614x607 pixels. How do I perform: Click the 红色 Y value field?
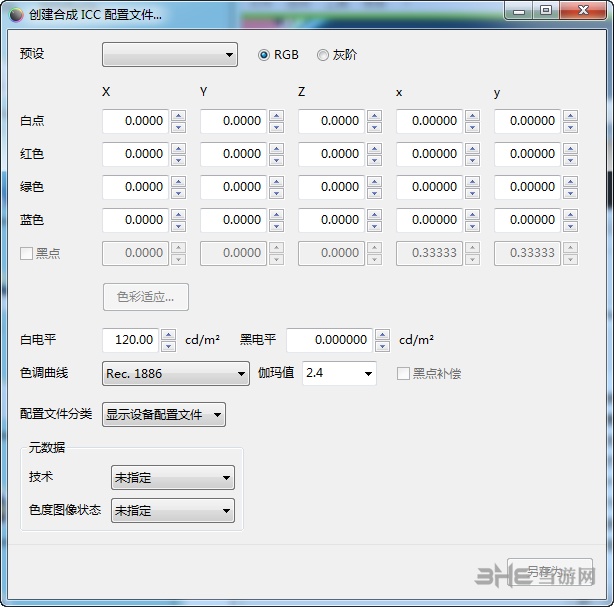233,154
